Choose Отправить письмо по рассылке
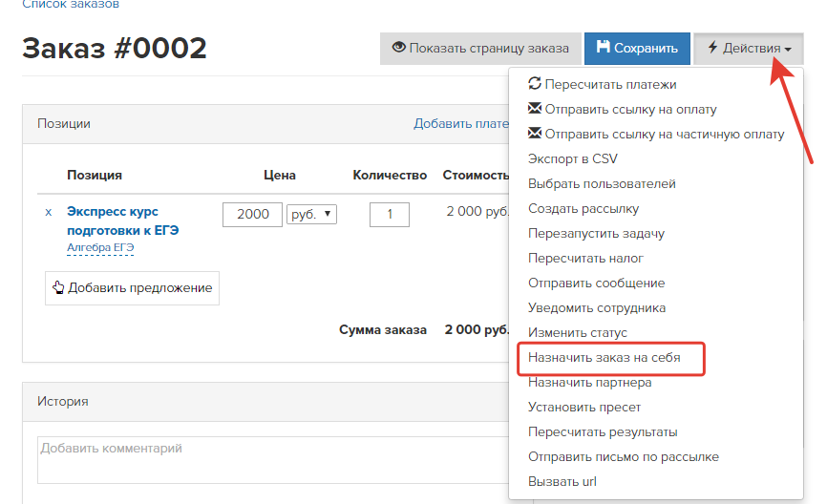 pyautogui.click(x=624, y=456)
